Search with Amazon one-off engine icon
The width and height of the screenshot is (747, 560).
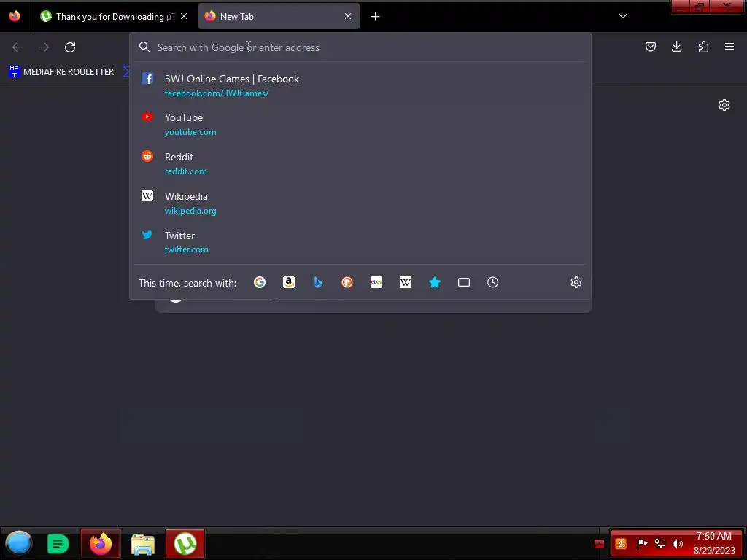pos(289,282)
